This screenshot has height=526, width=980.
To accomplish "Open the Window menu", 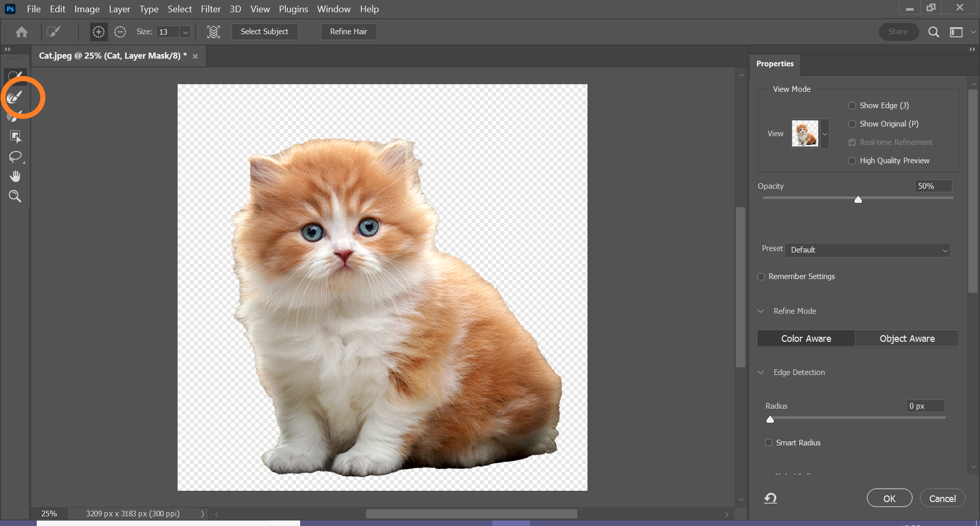I will point(334,9).
